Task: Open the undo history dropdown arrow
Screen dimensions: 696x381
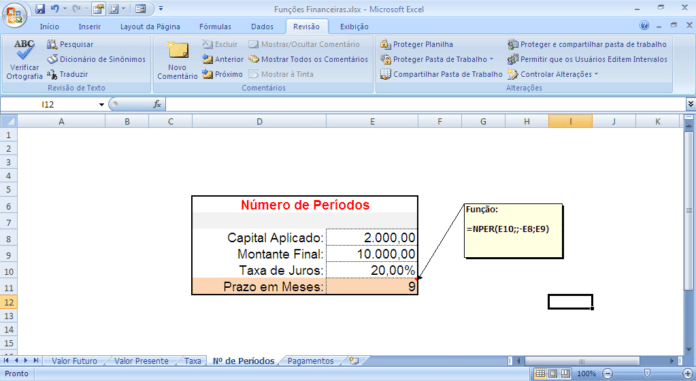Action: tap(65, 9)
